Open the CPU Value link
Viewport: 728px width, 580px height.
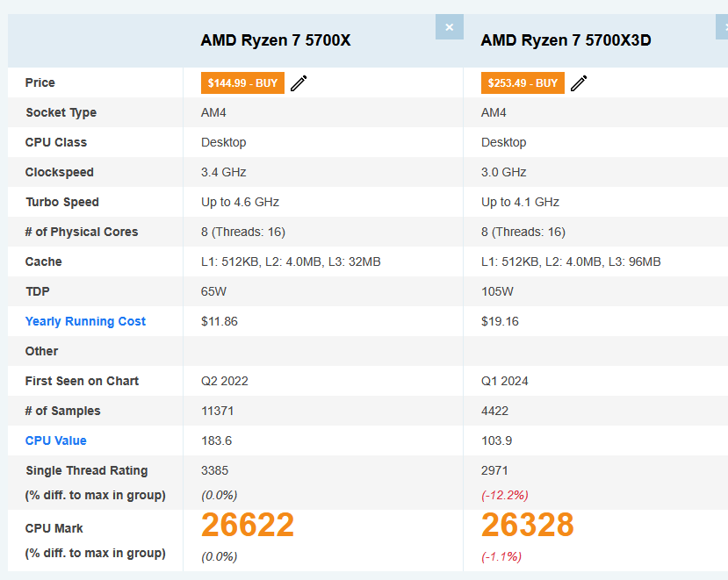[x=55, y=440]
